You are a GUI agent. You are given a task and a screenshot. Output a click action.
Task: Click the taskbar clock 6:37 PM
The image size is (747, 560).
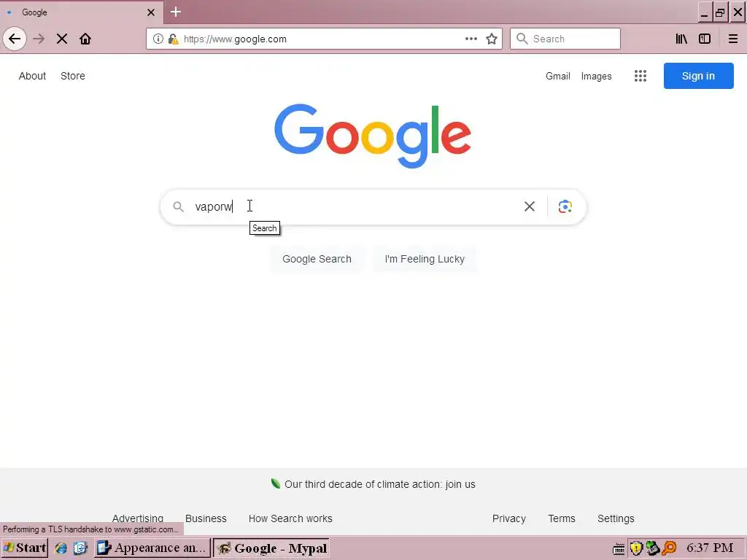[710, 548]
